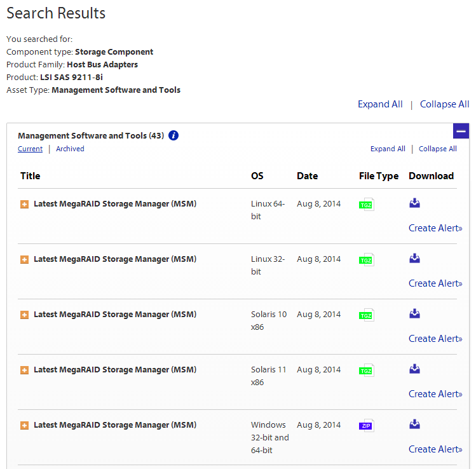This screenshot has width=476, height=469.
Task: Click top Collapse All link under search summary
Action: tap(444, 104)
